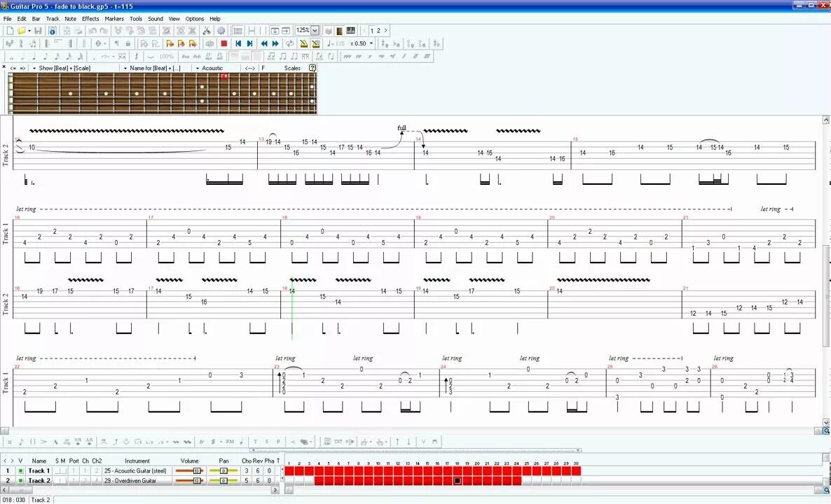Click the fretboard help question icon
The width and height of the screenshot is (831, 504).
[x=313, y=68]
